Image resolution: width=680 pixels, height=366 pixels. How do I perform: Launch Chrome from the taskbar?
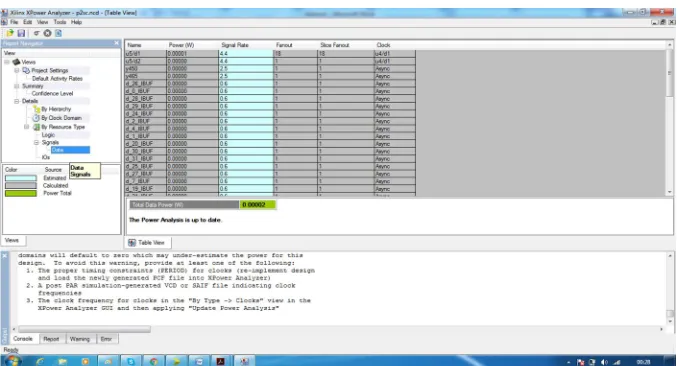click(154, 361)
